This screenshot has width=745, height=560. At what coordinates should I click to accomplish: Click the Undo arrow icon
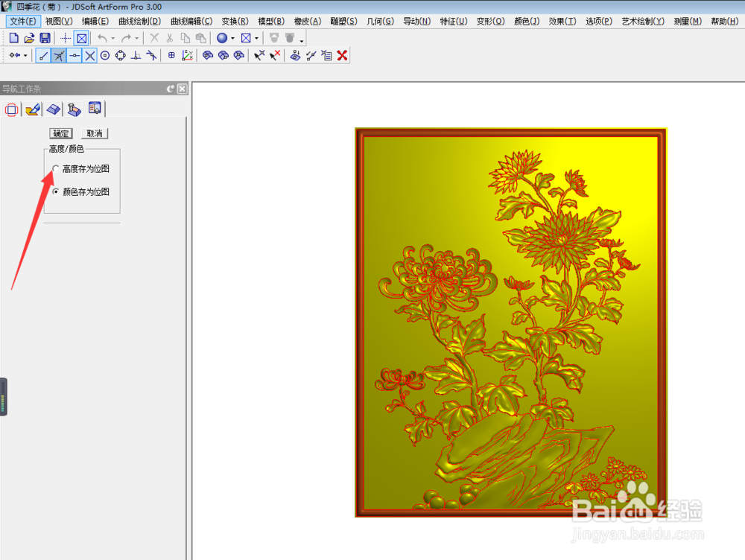[x=101, y=38]
